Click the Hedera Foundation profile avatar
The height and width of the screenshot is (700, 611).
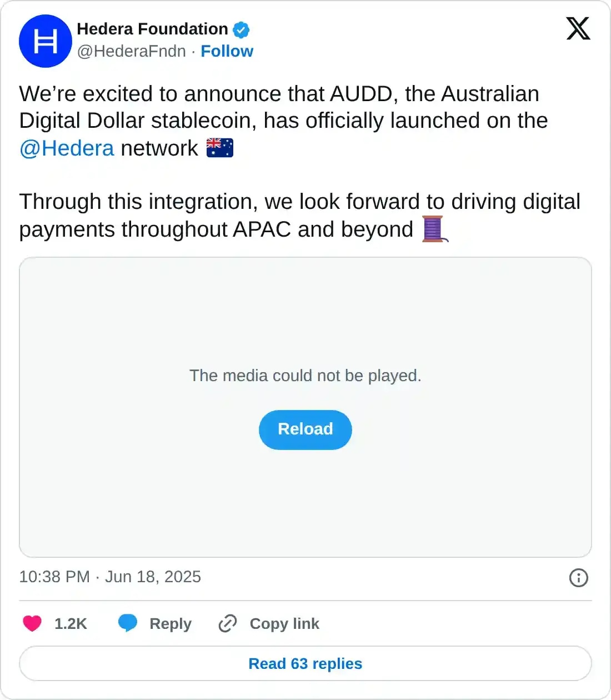(x=45, y=41)
